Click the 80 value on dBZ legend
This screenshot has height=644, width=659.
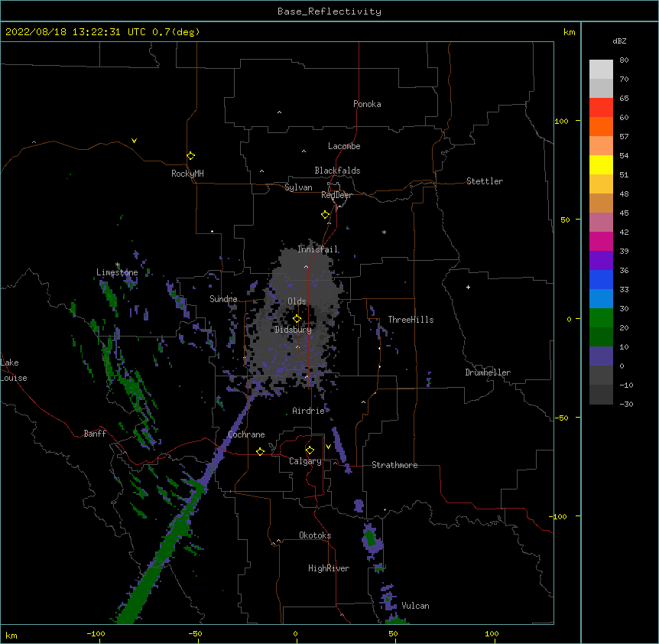click(624, 60)
